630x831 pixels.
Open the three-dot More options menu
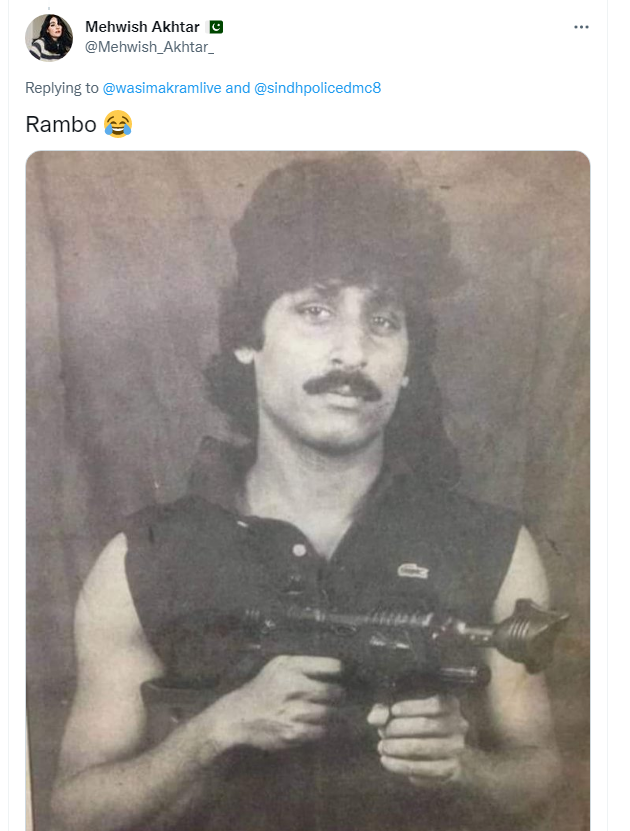click(581, 27)
